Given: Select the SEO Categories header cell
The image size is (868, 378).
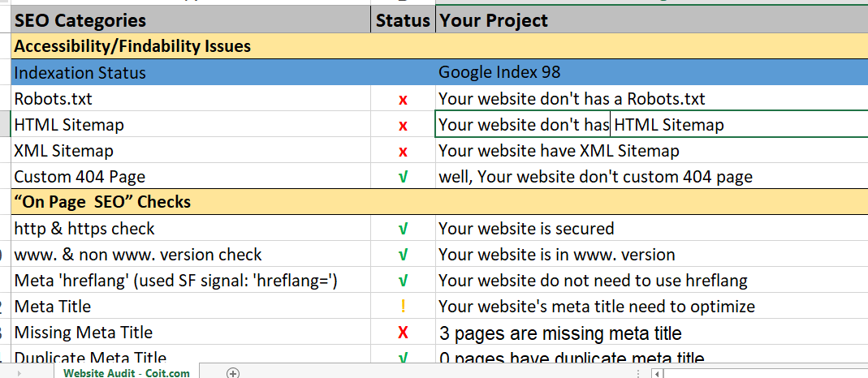Looking at the screenshot, I should click(192, 20).
